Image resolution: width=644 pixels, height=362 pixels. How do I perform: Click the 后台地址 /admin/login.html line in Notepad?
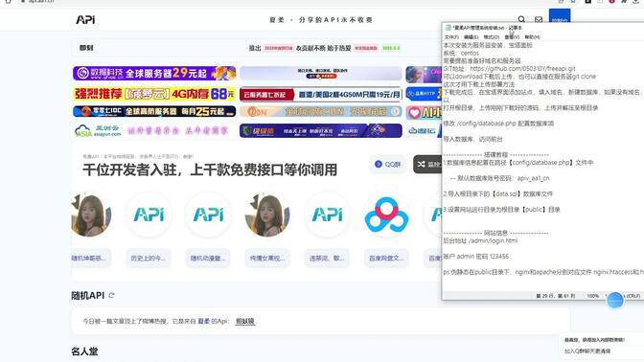pos(480,240)
